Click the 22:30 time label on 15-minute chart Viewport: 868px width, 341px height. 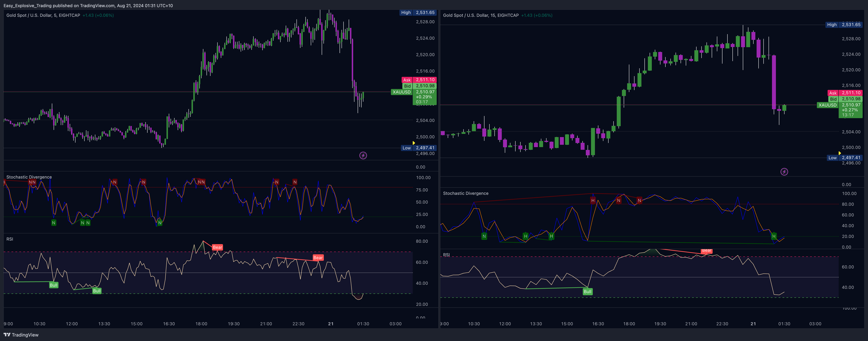pos(722,324)
